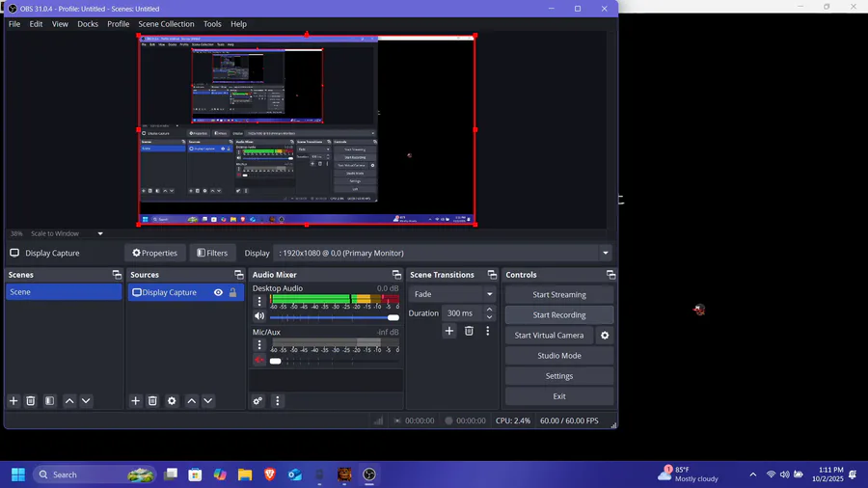The width and height of the screenshot is (868, 488).
Task: Decrease transition duration stepper down
Action: [x=489, y=317]
